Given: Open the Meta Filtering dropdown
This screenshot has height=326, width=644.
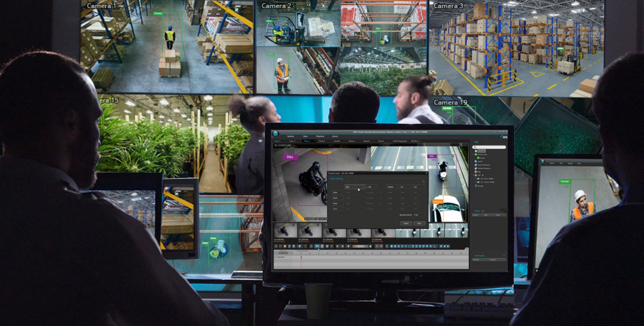Looking at the screenshot, I should click(x=343, y=179).
